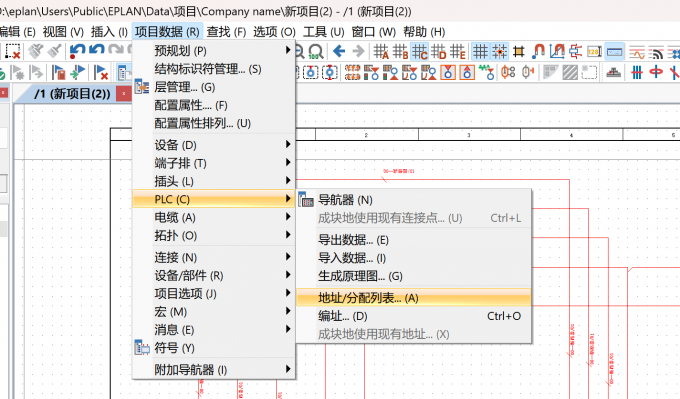Expand the 设备 (D) submenu arrow
Viewport: 680px width, 399px height.
coord(288,144)
